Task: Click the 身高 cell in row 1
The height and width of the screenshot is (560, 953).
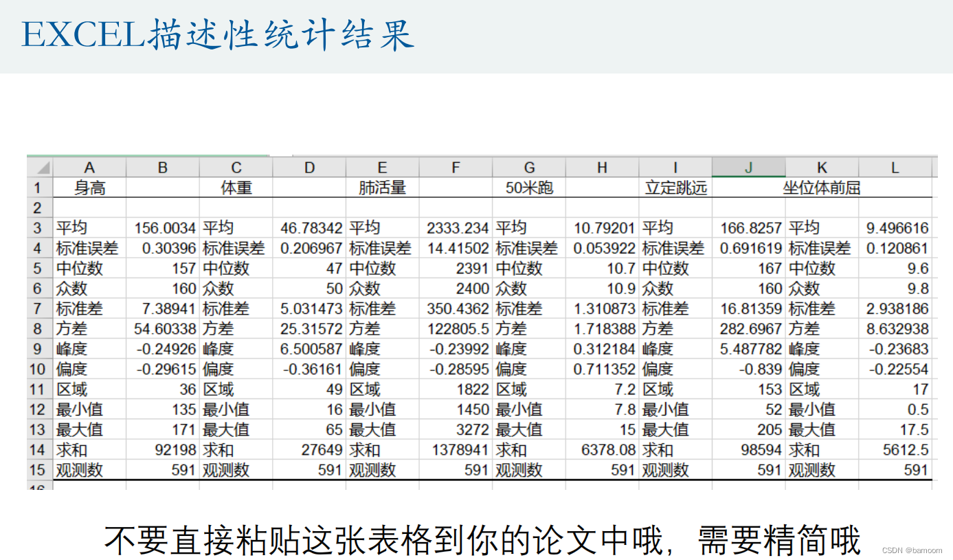Action: tap(89, 188)
